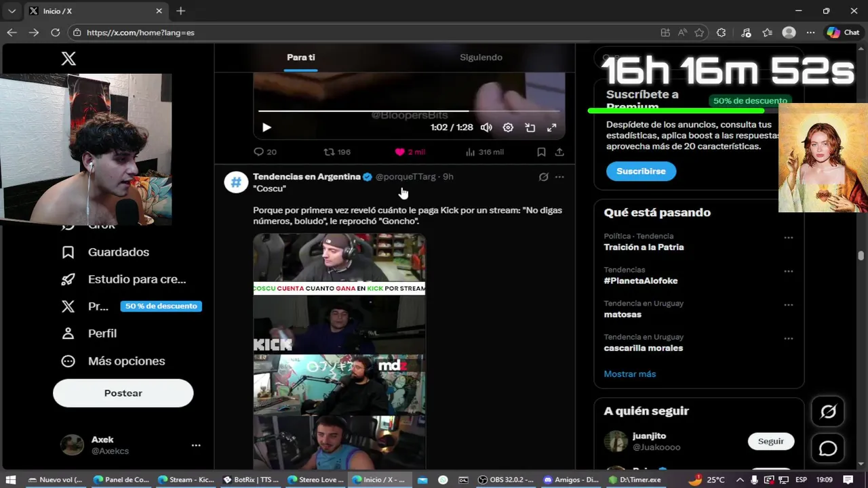Reply to the post with 20 comments
Image resolution: width=868 pixels, height=488 pixels.
point(265,152)
